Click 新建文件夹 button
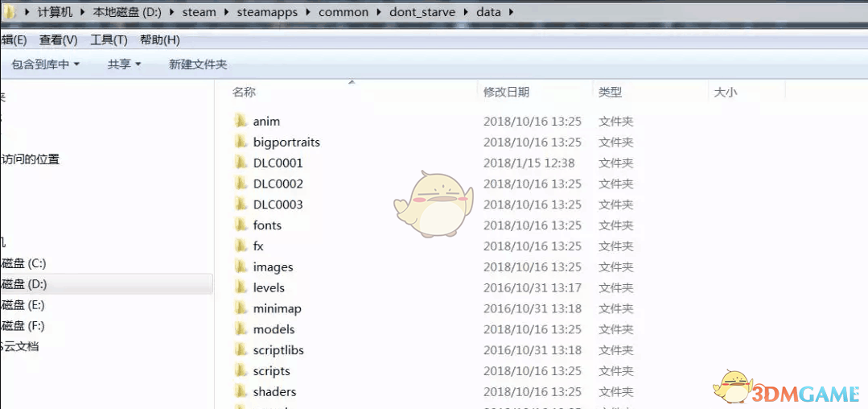Screen dimensions: 868x409 [x=198, y=65]
